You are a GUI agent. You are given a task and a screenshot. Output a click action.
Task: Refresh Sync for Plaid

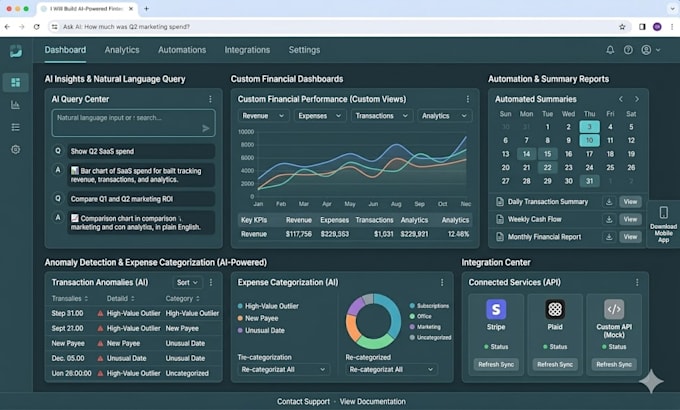(x=555, y=364)
